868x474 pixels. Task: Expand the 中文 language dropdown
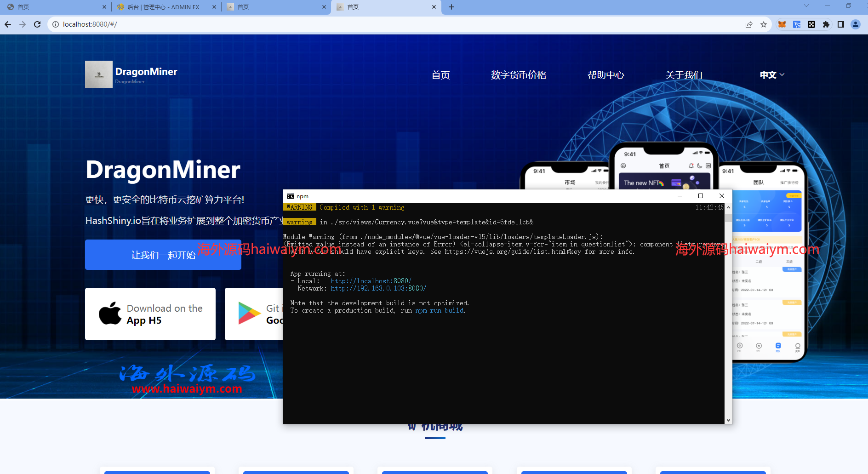point(772,75)
